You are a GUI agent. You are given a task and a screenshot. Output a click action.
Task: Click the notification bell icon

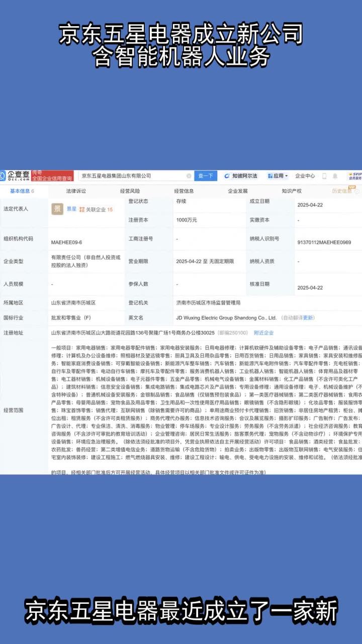(x=335, y=176)
